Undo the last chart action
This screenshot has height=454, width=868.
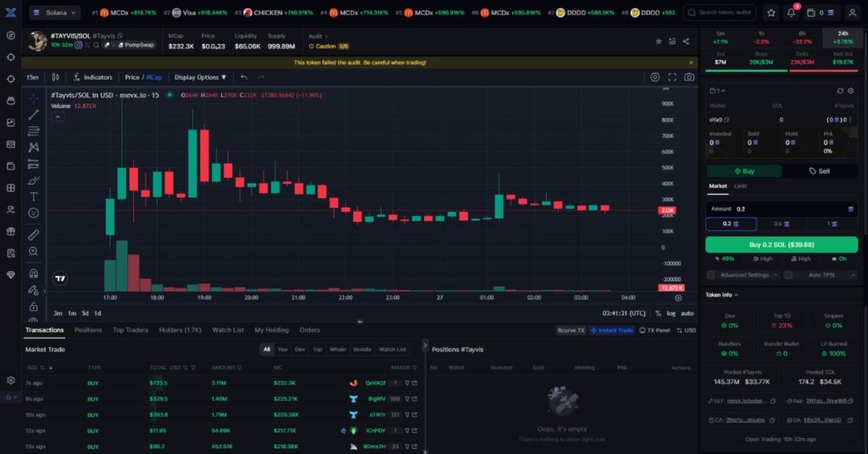pos(244,77)
